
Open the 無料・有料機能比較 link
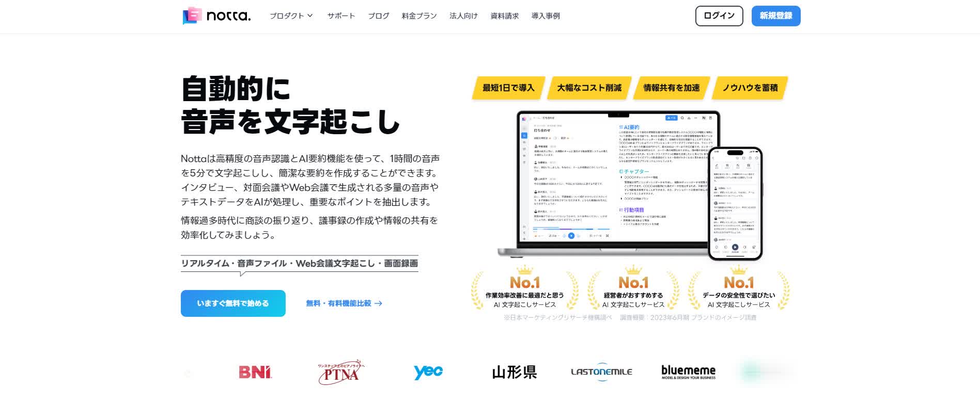(344, 303)
